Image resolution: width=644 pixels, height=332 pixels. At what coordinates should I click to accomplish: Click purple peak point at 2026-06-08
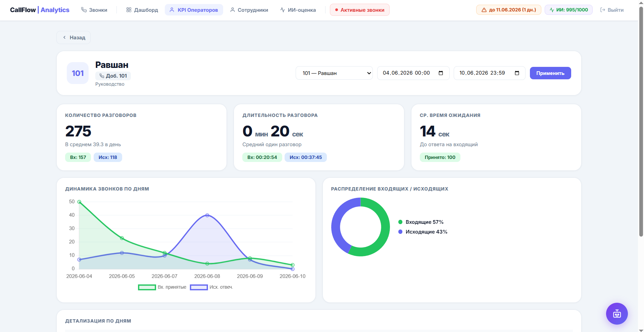coord(207,215)
